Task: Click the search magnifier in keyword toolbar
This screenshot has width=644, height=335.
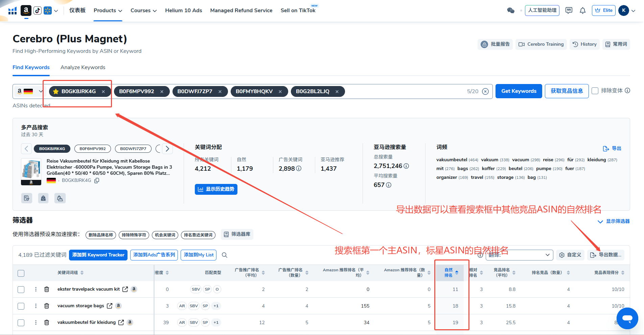Action: pyautogui.click(x=225, y=255)
